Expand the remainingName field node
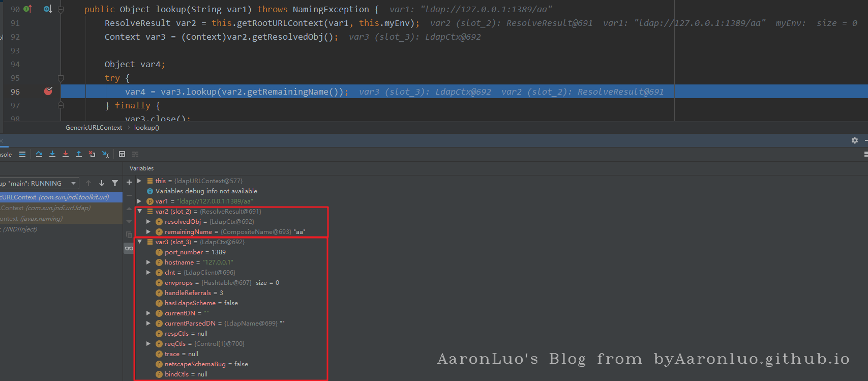868x381 pixels. 148,231
